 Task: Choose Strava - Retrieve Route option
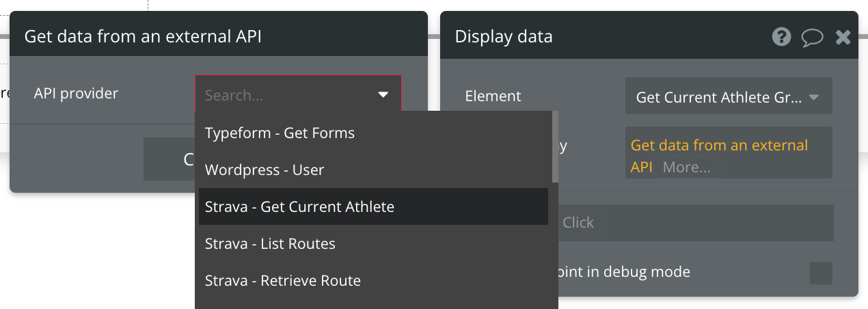tap(283, 281)
